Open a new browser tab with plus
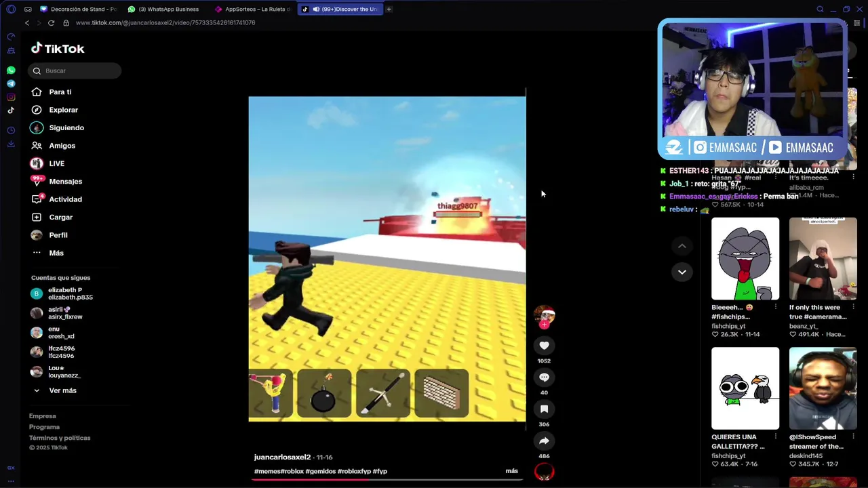 pos(389,9)
